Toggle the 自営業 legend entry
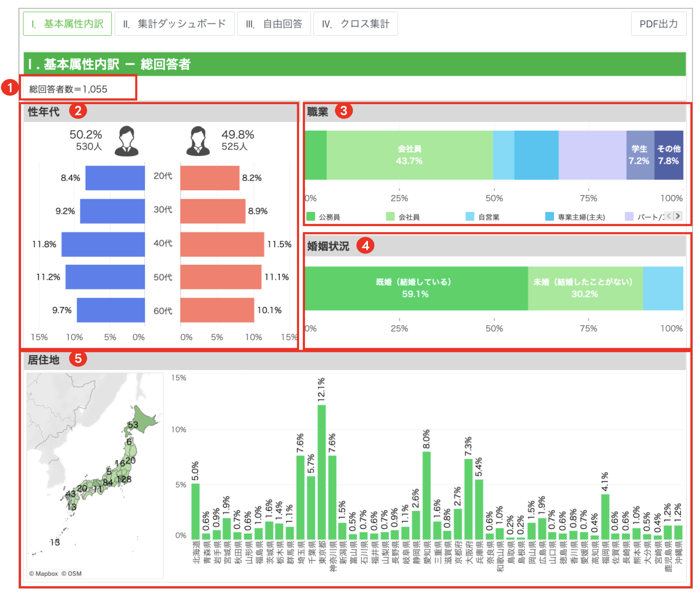 click(483, 217)
